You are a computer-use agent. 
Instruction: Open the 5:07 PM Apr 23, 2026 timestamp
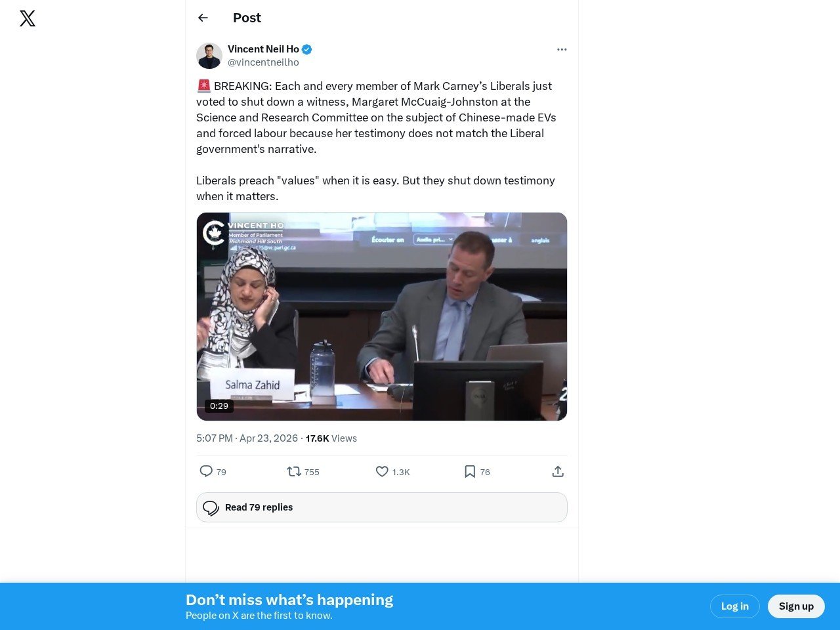pos(247,438)
